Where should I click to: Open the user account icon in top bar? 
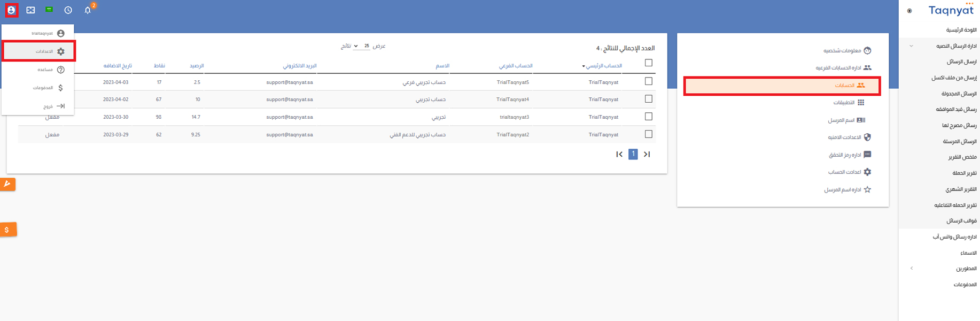pyautogui.click(x=11, y=10)
